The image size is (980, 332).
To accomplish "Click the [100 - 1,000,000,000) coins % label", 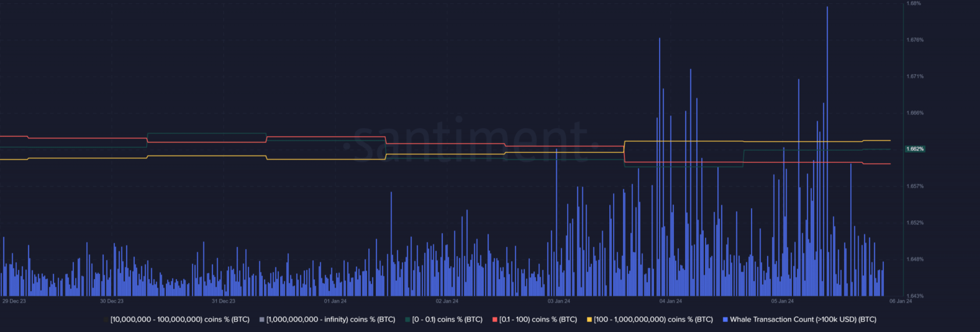I will coord(653,319).
